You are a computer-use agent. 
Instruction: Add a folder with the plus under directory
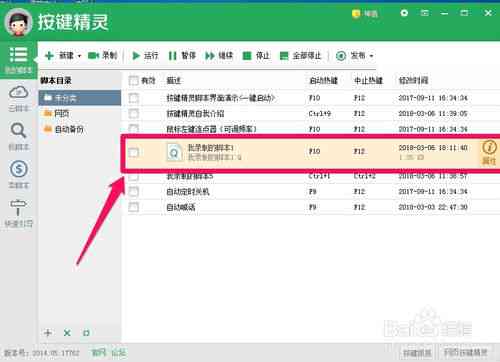48,333
